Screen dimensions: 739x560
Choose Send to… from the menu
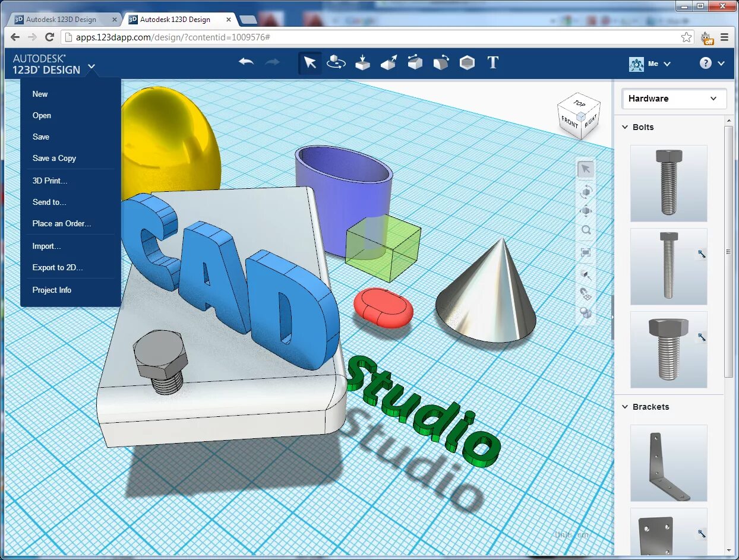click(49, 202)
